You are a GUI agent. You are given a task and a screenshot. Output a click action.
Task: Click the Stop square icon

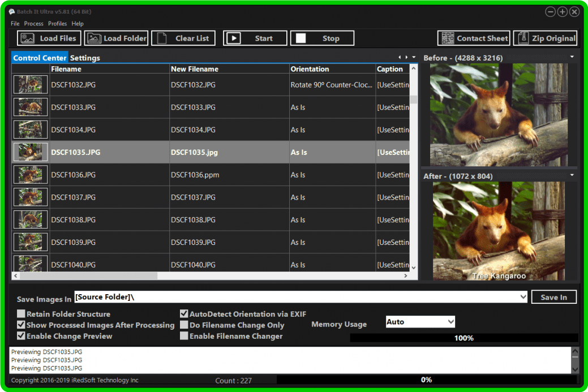[x=301, y=38]
